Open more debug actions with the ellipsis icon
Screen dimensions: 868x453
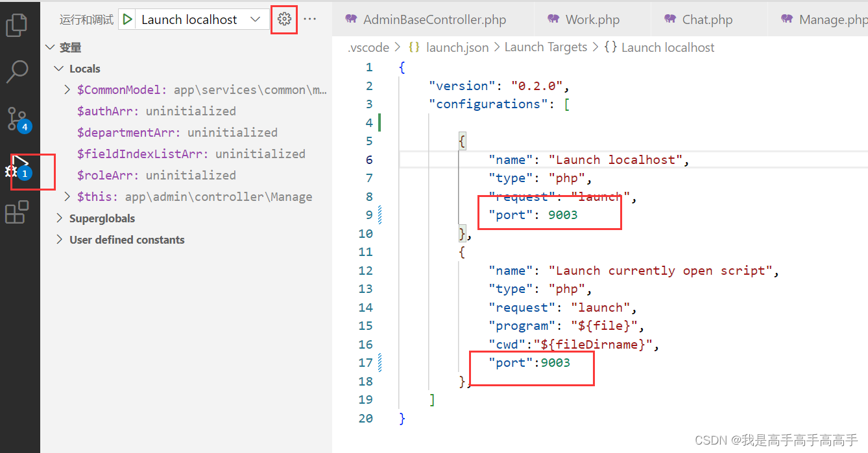(309, 19)
